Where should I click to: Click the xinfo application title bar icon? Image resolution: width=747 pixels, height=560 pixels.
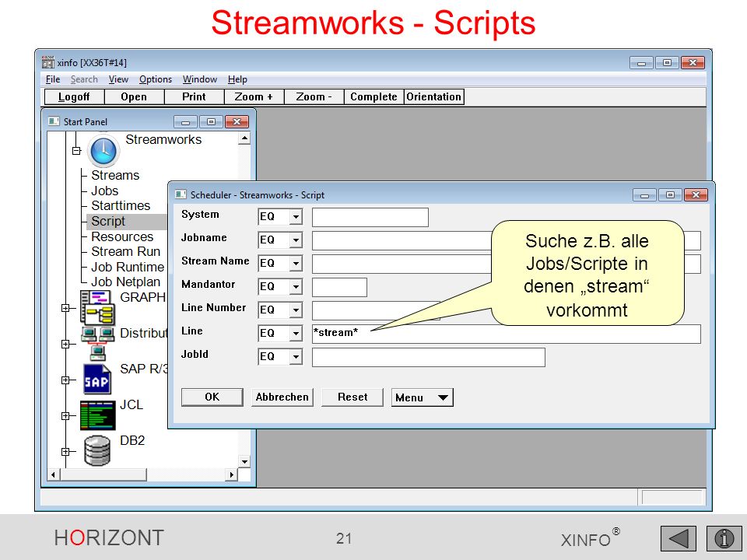click(x=48, y=62)
